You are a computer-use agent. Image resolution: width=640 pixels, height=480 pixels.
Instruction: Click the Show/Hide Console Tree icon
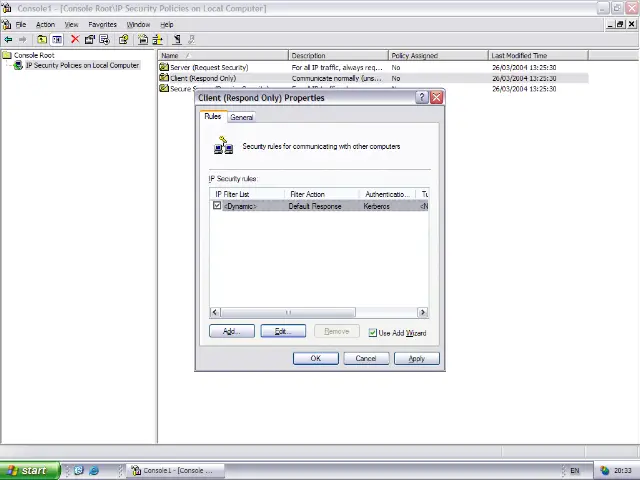[x=57, y=40]
